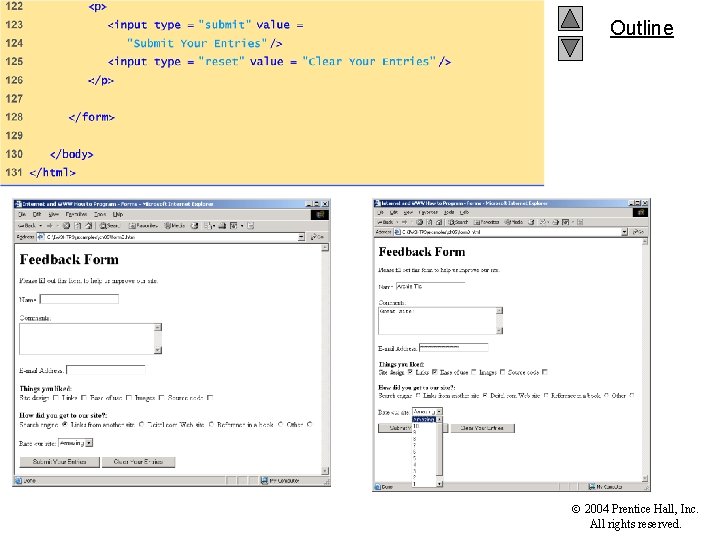The image size is (720, 540).
Task: Click Comments scroll down arrow in left form
Action: pyautogui.click(x=158, y=350)
